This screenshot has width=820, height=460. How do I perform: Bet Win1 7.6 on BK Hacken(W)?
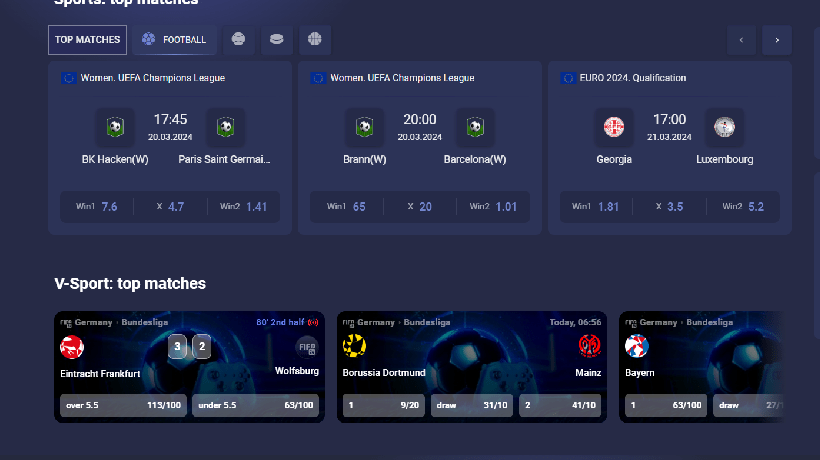pos(97,207)
